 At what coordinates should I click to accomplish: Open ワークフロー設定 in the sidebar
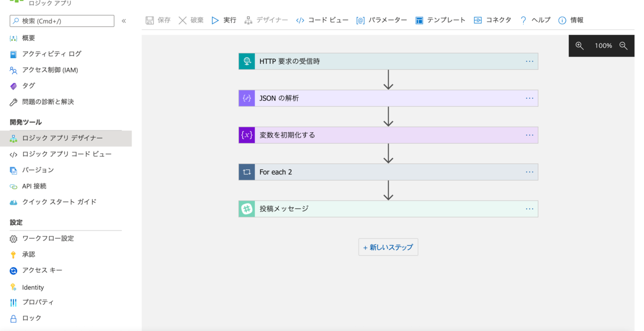[x=48, y=238]
